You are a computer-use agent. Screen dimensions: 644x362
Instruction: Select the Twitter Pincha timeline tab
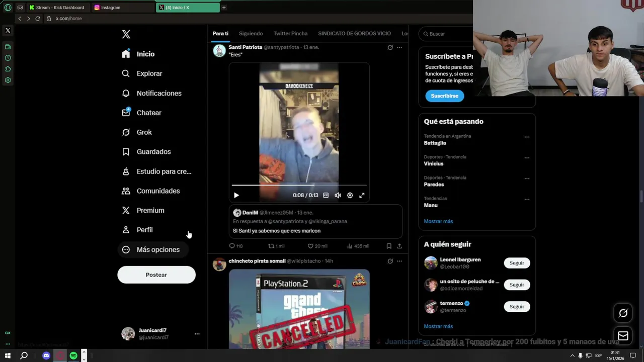click(x=290, y=34)
